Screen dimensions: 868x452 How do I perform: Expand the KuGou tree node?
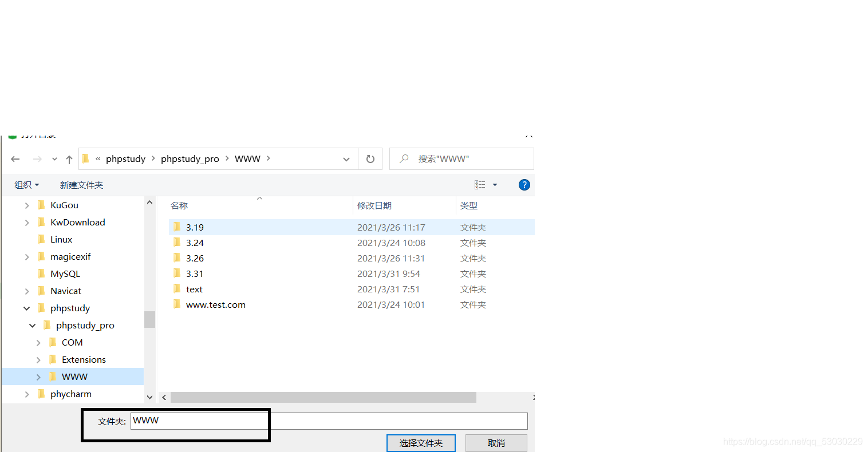click(27, 205)
